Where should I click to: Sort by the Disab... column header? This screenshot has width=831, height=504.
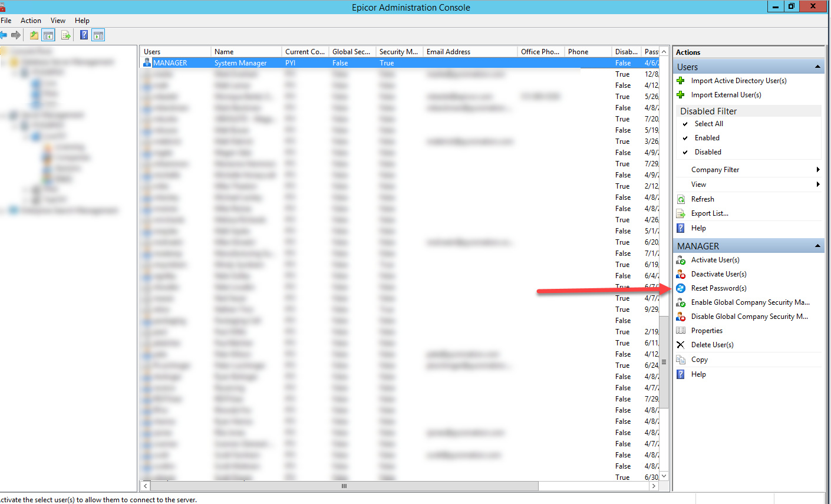tap(626, 52)
